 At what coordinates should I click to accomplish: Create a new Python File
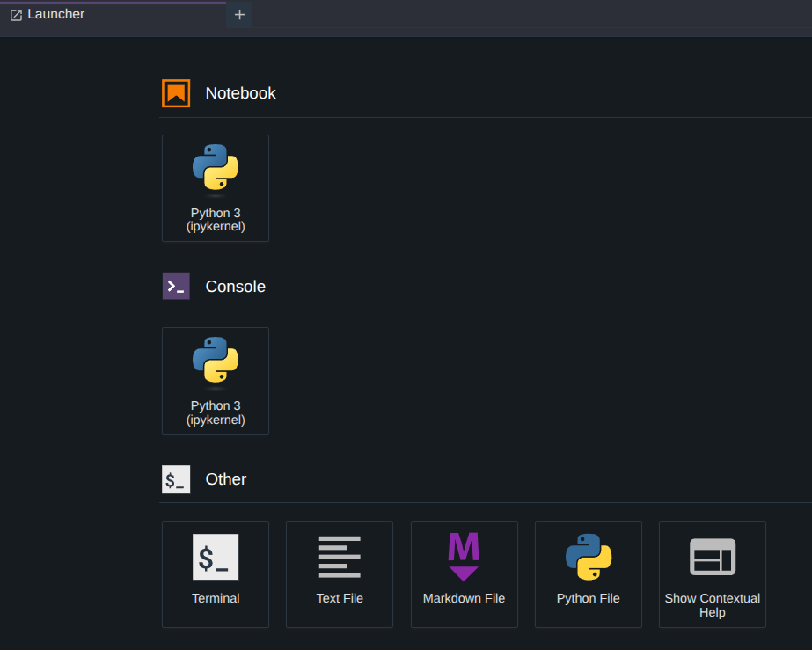point(589,574)
